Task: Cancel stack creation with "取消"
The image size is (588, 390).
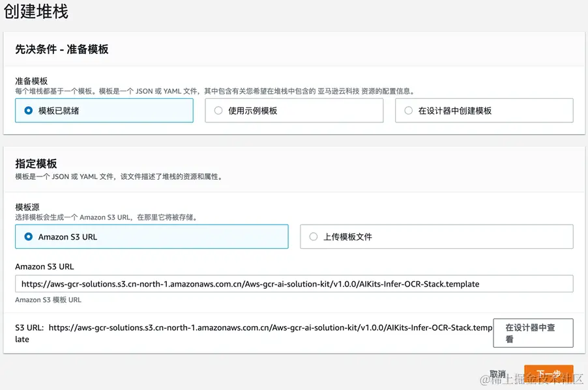Action: click(497, 374)
